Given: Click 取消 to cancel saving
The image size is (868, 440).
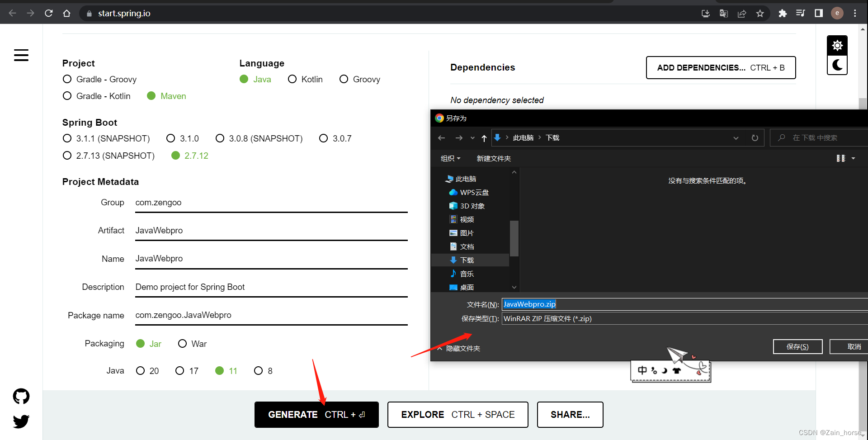Looking at the screenshot, I should 849,347.
